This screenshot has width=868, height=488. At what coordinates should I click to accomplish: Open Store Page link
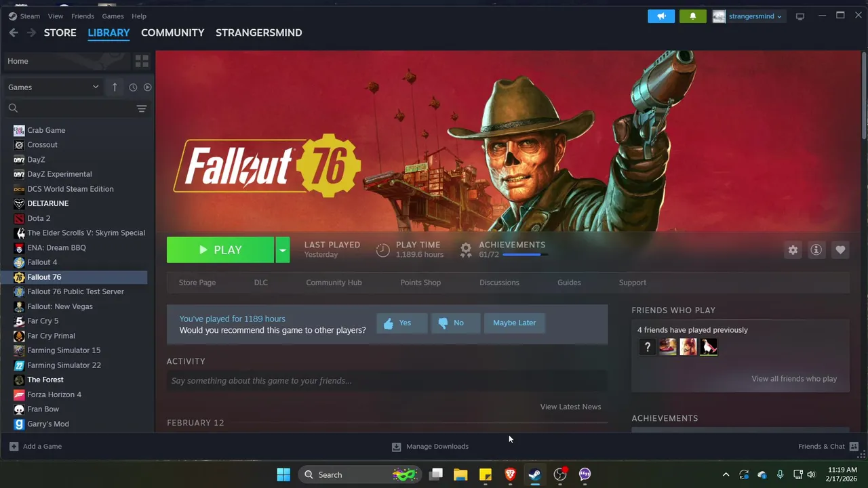pyautogui.click(x=197, y=283)
